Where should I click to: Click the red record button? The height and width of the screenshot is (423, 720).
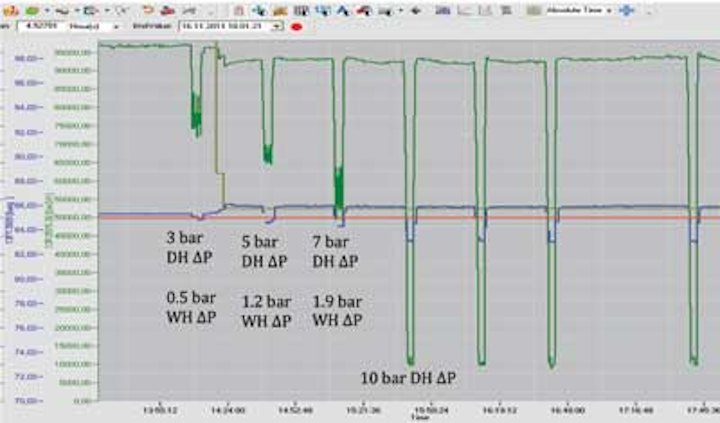click(x=296, y=27)
